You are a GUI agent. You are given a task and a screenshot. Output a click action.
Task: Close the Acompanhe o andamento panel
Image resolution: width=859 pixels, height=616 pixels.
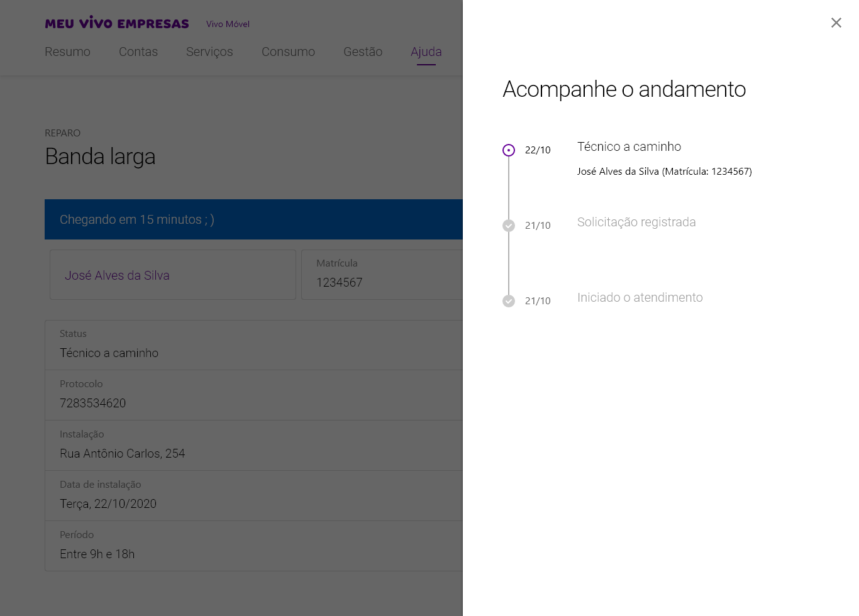[x=836, y=23]
